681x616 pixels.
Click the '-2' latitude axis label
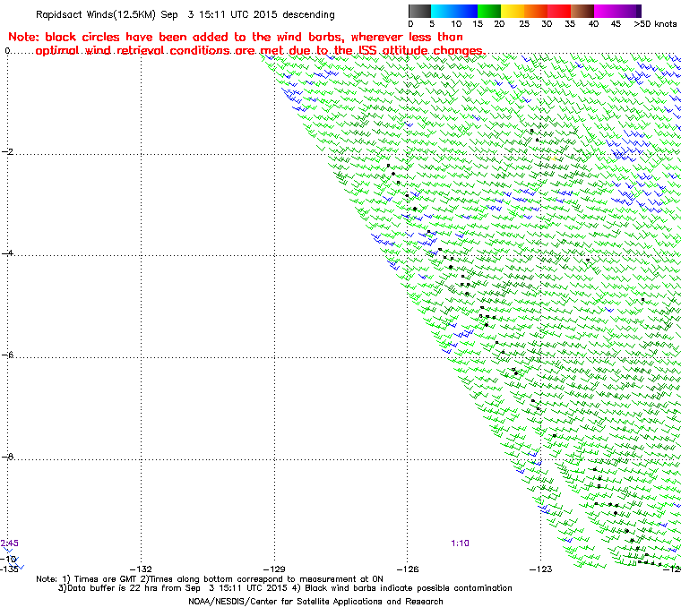pyautogui.click(x=8, y=151)
